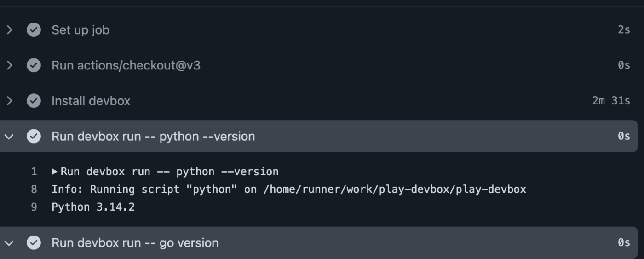This screenshot has height=259, width=644.
Task: Click the Python 3.14.2 output line
Action: [x=93, y=207]
